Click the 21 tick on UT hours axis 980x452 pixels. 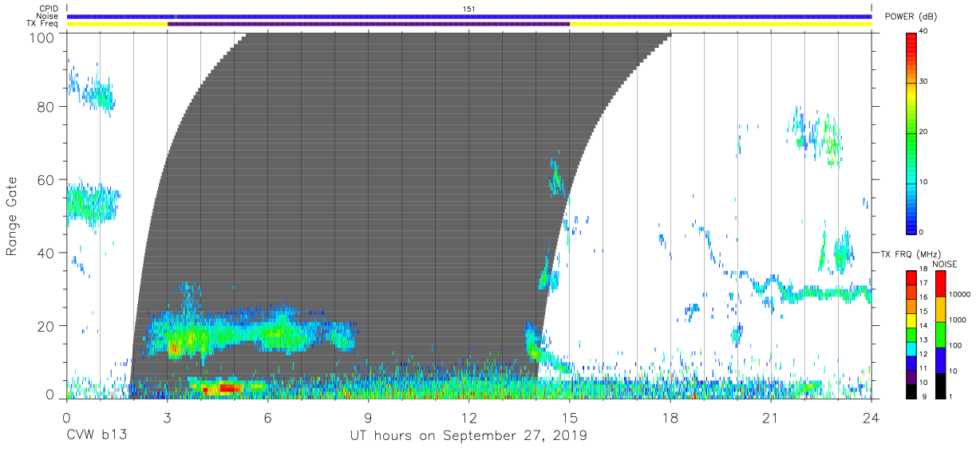tap(771, 417)
